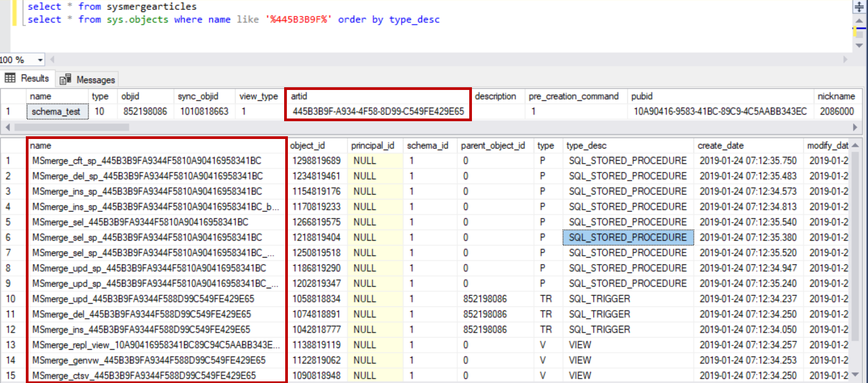Click the query editor scroll-up arrow
Image resolution: width=868 pixels, height=383 pixels.
click(859, 20)
